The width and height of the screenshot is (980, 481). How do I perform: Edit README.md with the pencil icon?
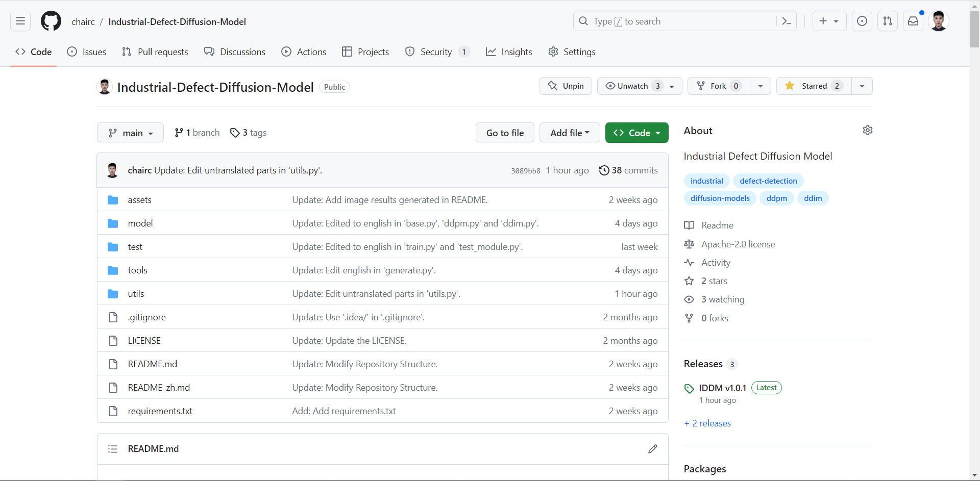click(653, 449)
